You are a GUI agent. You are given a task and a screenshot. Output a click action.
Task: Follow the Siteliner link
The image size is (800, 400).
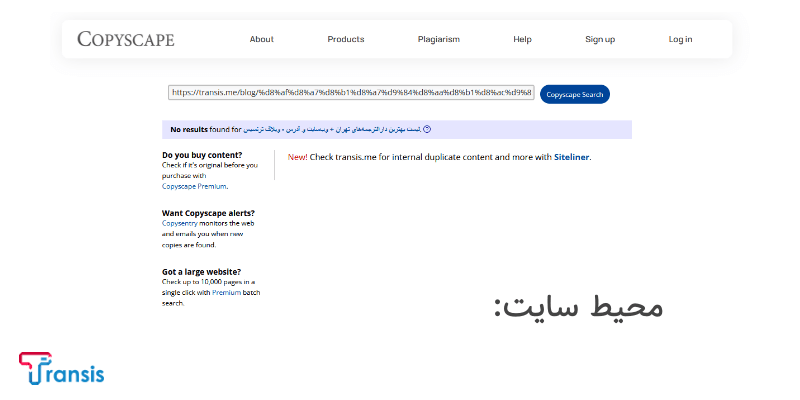click(x=572, y=157)
